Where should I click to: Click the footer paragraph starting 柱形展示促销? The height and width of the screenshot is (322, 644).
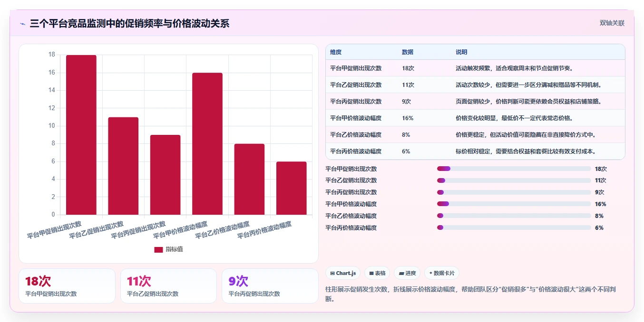tap(471, 294)
